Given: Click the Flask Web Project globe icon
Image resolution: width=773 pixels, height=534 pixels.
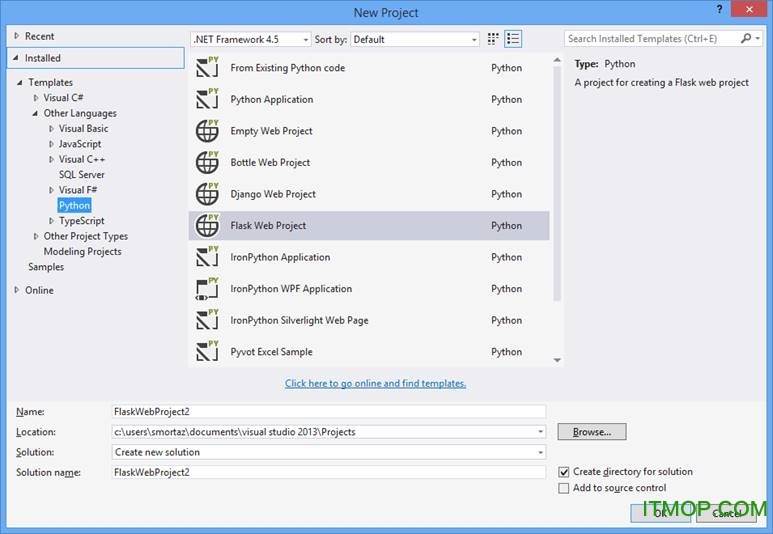Looking at the screenshot, I should point(207,225).
